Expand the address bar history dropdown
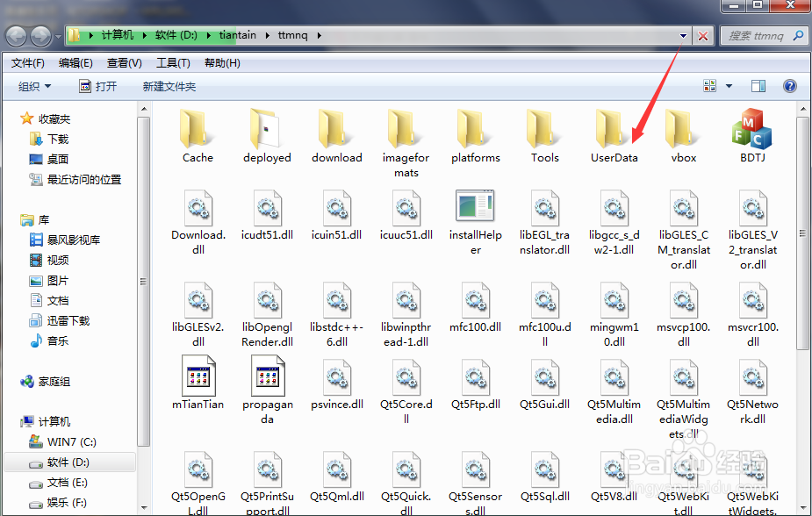Image resolution: width=812 pixels, height=516 pixels. pyautogui.click(x=683, y=36)
